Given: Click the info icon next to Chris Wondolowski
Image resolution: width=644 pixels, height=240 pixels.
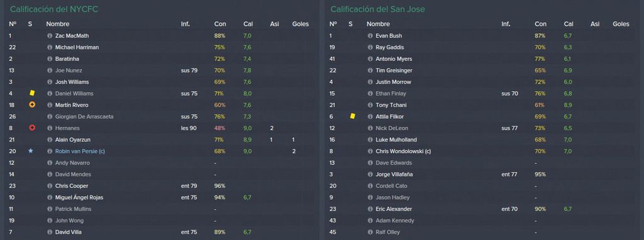Looking at the screenshot, I should click(370, 151).
